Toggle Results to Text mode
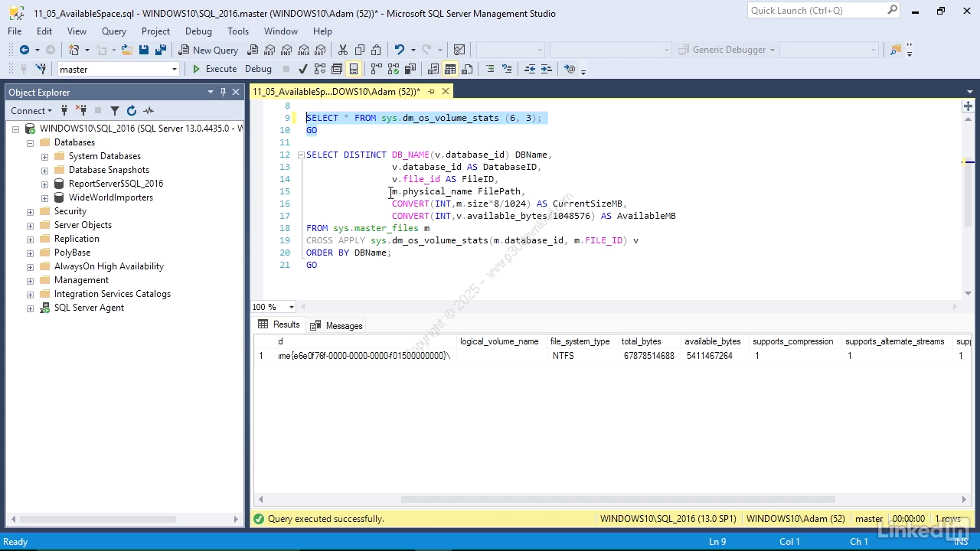This screenshot has height=551, width=980. (433, 69)
